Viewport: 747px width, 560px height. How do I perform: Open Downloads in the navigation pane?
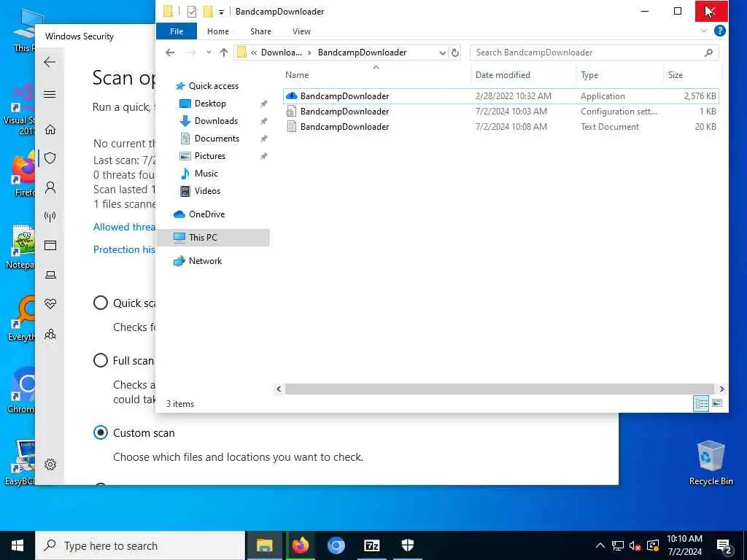click(216, 121)
